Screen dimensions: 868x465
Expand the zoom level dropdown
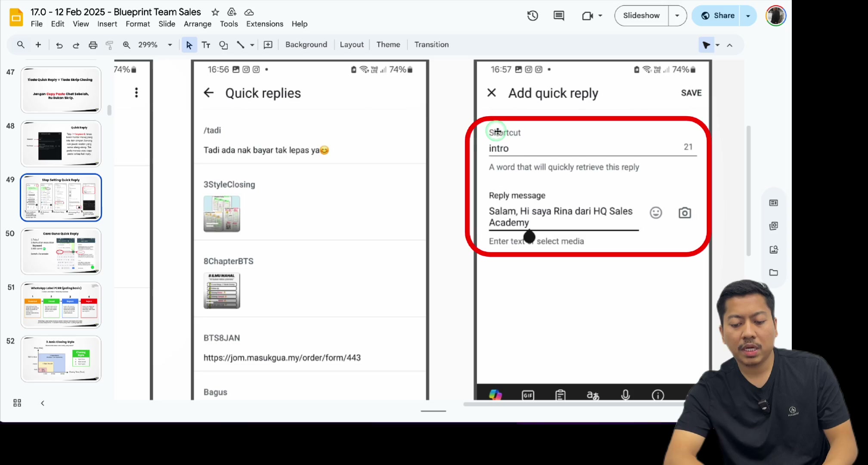[170, 45]
